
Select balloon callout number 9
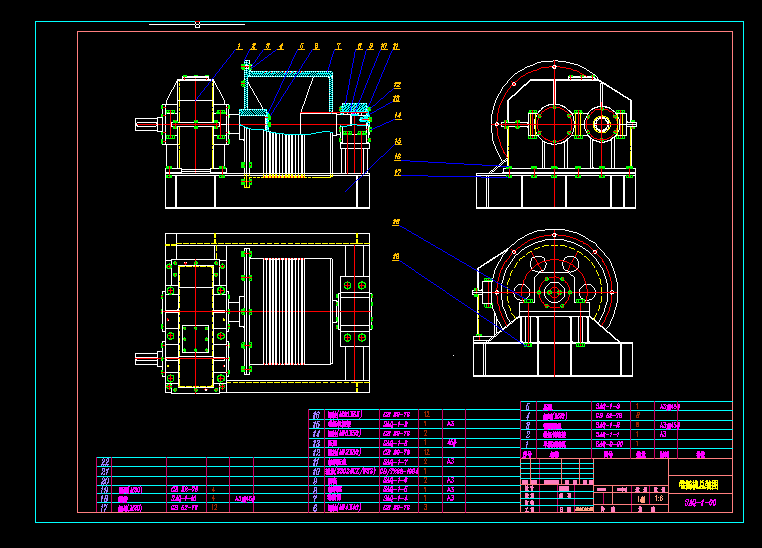click(371, 47)
